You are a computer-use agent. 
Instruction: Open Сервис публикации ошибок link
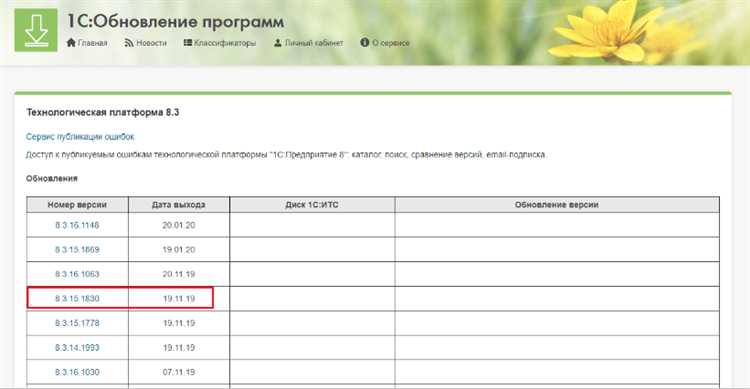[80, 137]
